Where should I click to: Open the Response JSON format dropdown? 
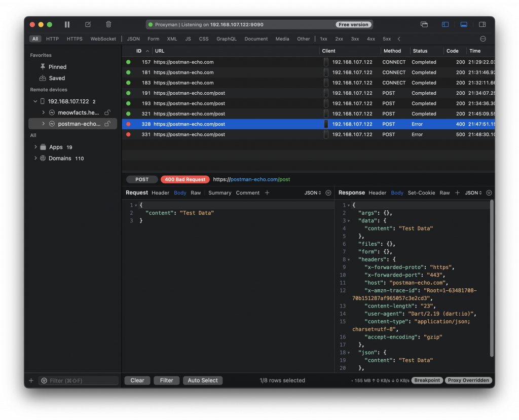click(x=473, y=193)
